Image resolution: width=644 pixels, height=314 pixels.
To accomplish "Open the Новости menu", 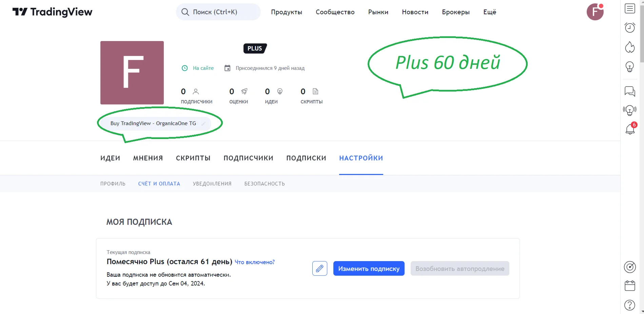I will click(415, 12).
